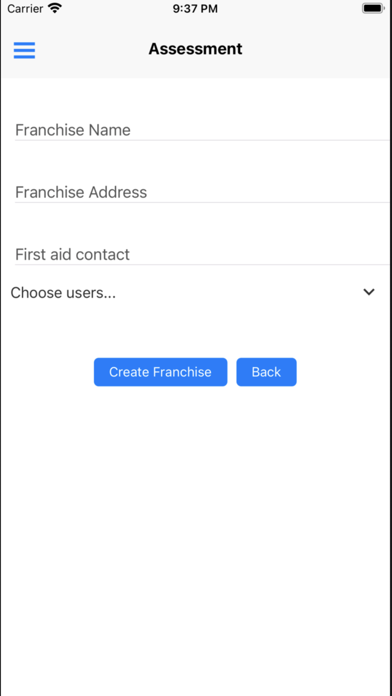Image resolution: width=392 pixels, height=696 pixels.
Task: Open the hamburger side menu
Action: 24,50
